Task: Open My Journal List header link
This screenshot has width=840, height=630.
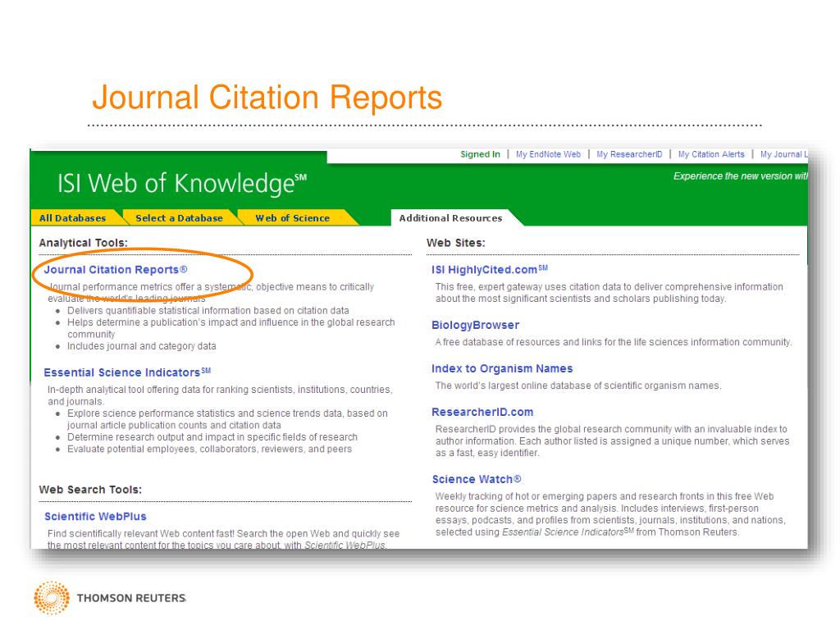Action: pyautogui.click(x=783, y=154)
